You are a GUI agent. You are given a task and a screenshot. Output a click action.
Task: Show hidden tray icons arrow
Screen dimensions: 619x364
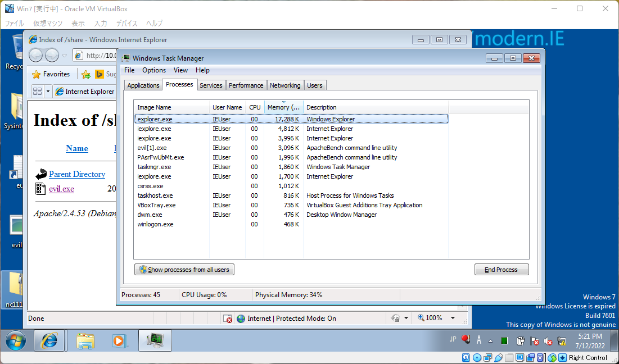point(491,341)
